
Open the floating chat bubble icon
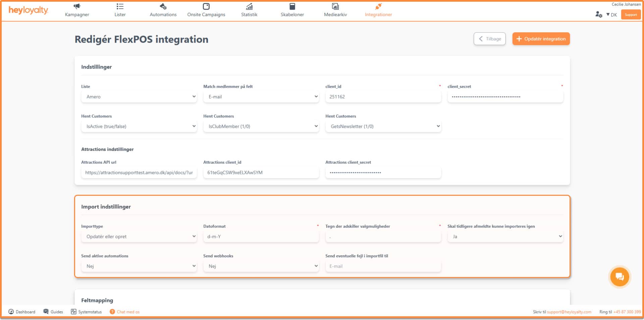(619, 277)
